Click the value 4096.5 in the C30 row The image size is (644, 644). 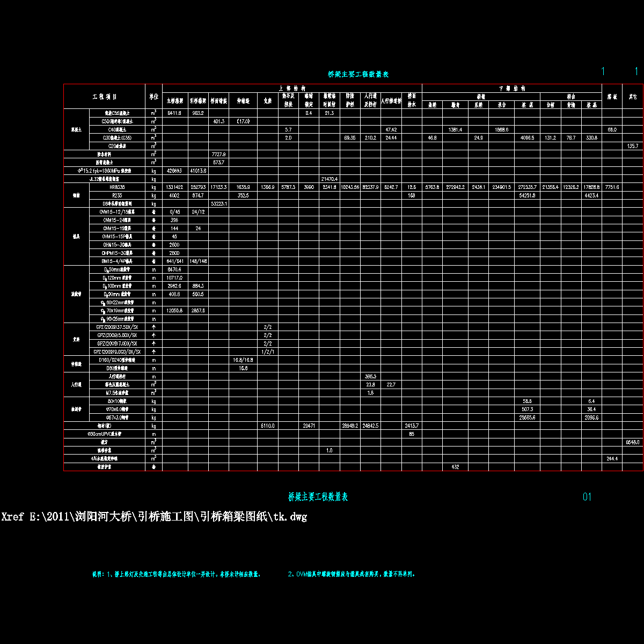pos(528,138)
